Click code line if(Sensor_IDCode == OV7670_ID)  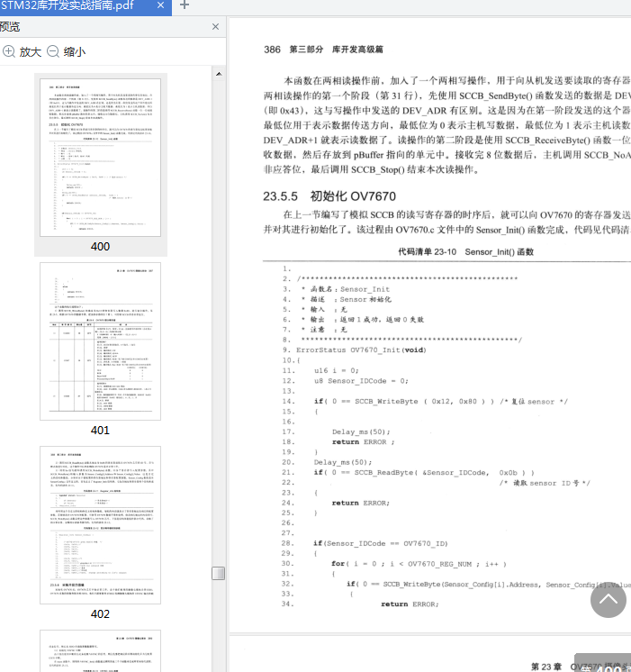pos(381,543)
